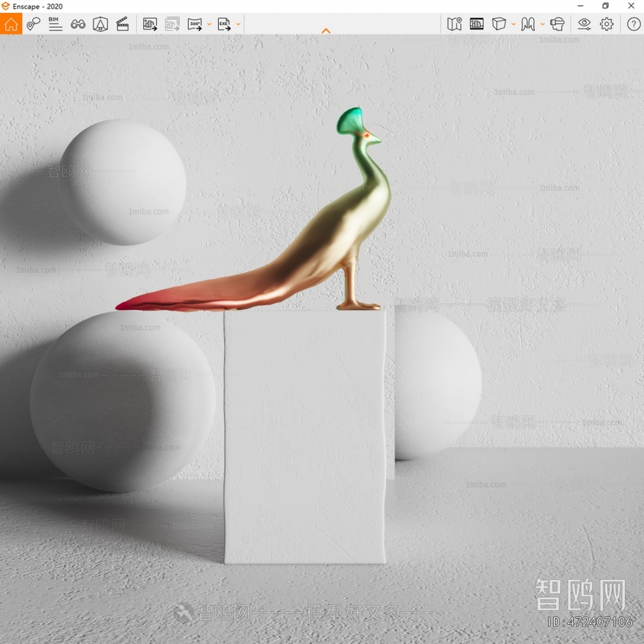Open Help question mark icon

634,24
